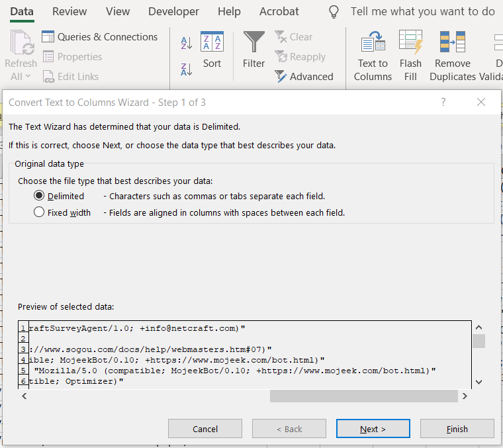
Task: Sort Z to A descending
Action: tap(187, 69)
